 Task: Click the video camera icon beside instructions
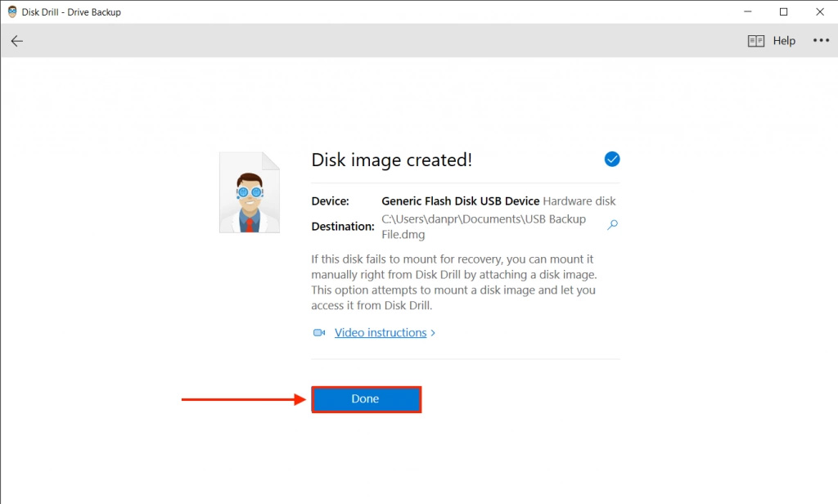(319, 332)
